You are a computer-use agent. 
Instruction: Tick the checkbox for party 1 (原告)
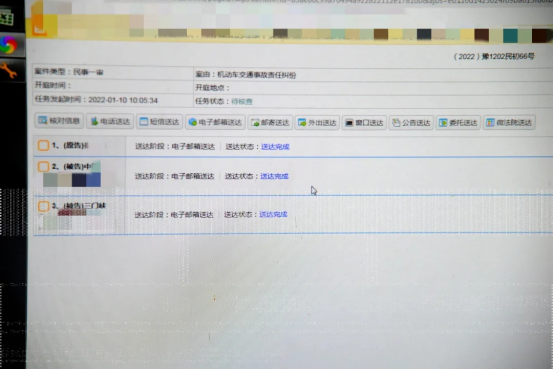coord(43,145)
